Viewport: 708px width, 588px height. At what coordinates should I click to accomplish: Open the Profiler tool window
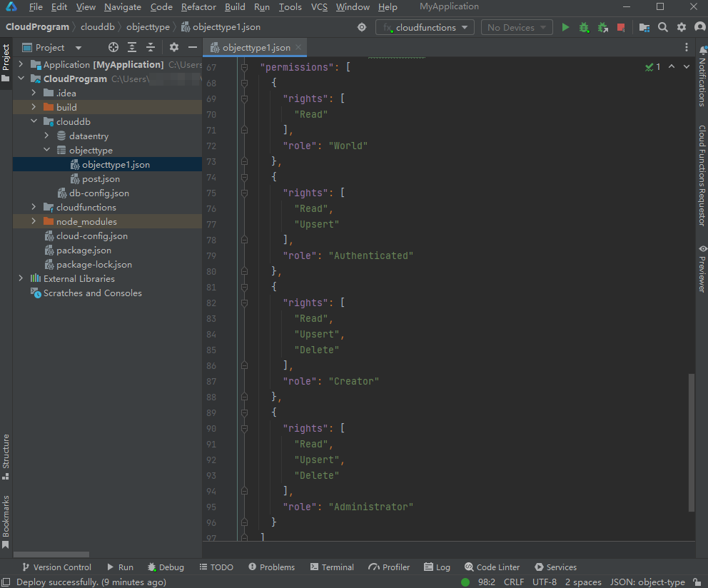pyautogui.click(x=389, y=567)
